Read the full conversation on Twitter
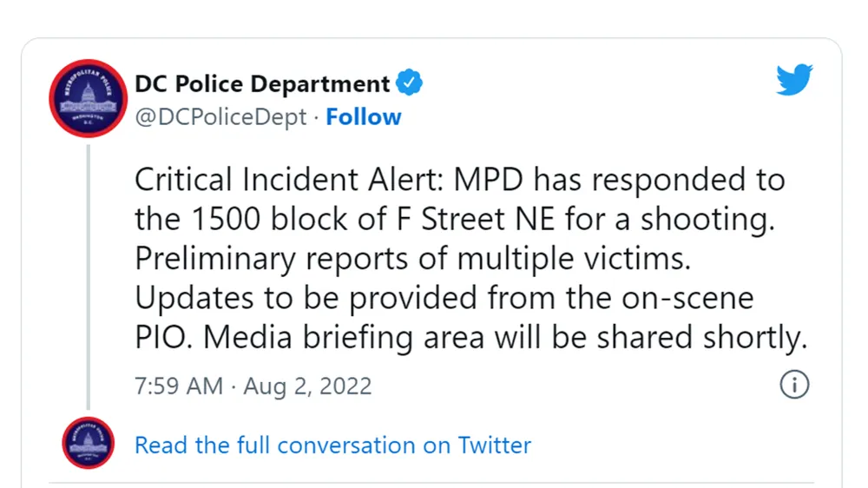The width and height of the screenshot is (868, 488). pyautogui.click(x=332, y=445)
